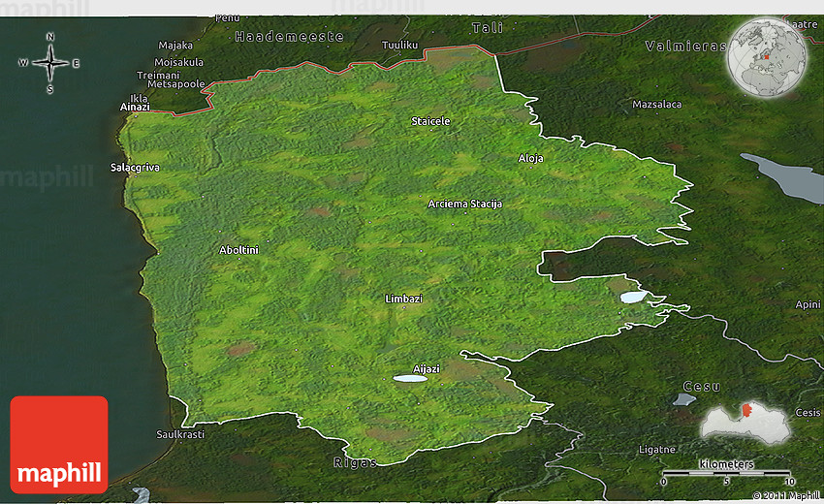
Task: Click the Maphill copyright text
Action: [784, 495]
